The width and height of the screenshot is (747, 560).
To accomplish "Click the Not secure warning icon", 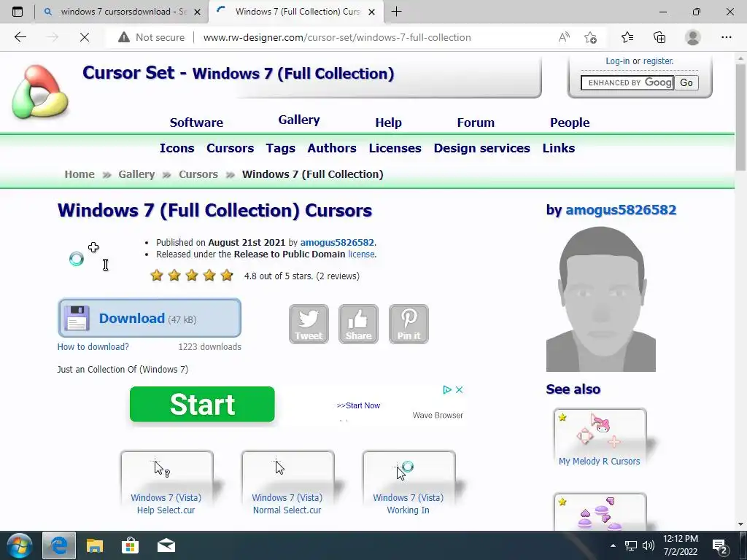I will click(x=124, y=37).
